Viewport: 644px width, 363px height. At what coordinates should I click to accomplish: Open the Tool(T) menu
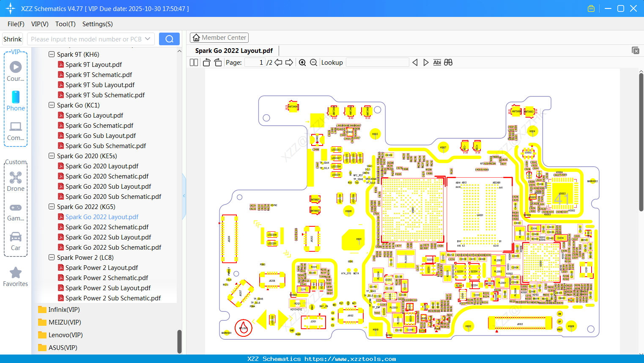coord(65,24)
